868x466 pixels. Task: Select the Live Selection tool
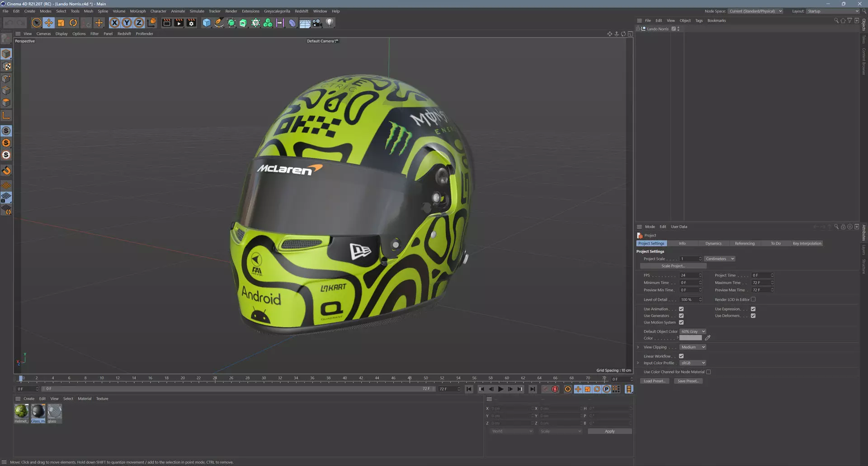[x=37, y=23]
